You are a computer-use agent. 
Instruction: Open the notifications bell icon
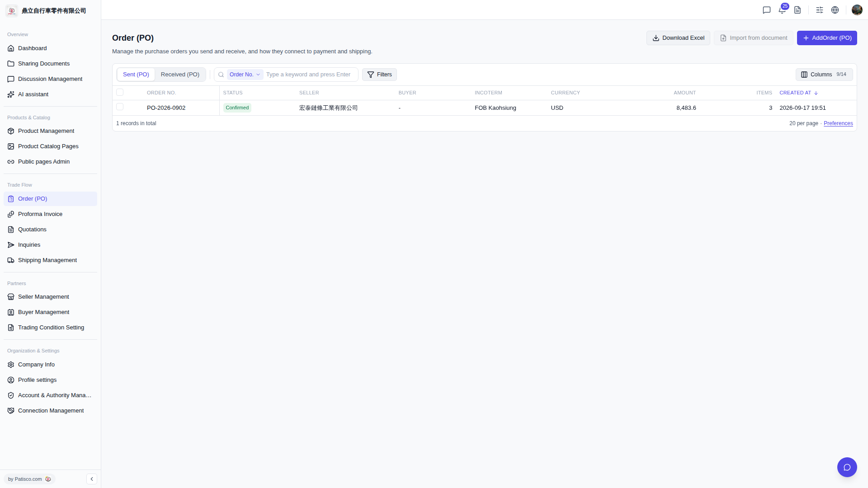tap(782, 10)
